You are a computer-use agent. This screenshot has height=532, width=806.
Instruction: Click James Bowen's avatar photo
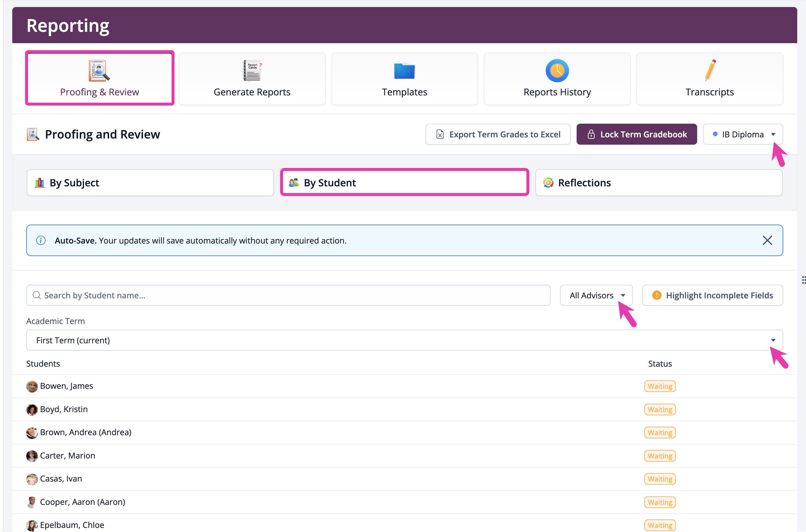pos(32,386)
